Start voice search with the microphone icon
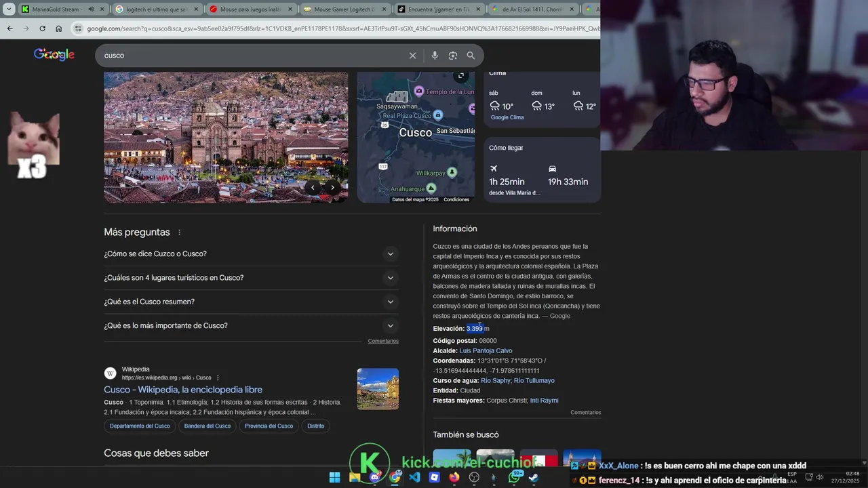This screenshot has width=868, height=488. [435, 56]
